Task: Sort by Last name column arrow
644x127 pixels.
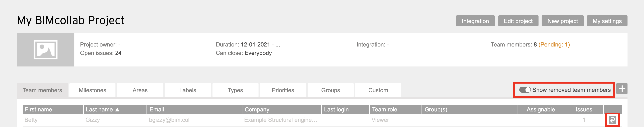Action: coord(117,110)
